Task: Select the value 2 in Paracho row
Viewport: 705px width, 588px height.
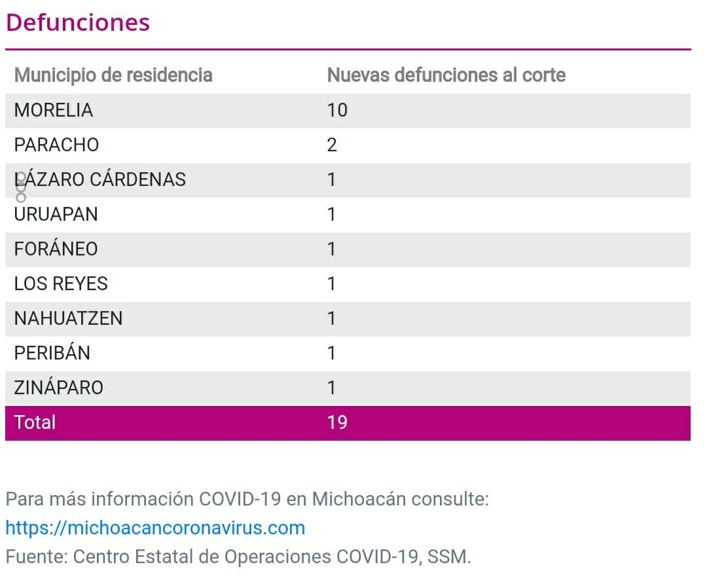Action: tap(332, 145)
